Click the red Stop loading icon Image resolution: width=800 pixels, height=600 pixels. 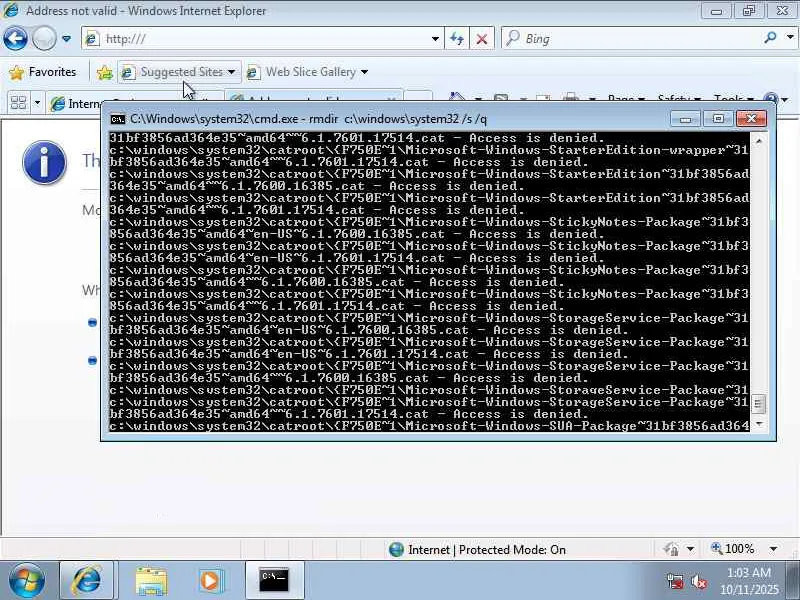(x=482, y=39)
